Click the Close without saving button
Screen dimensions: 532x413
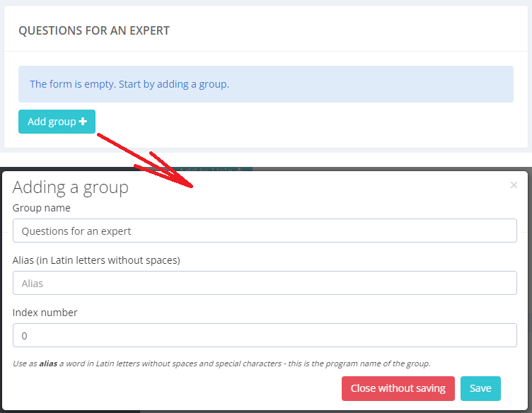tap(398, 388)
